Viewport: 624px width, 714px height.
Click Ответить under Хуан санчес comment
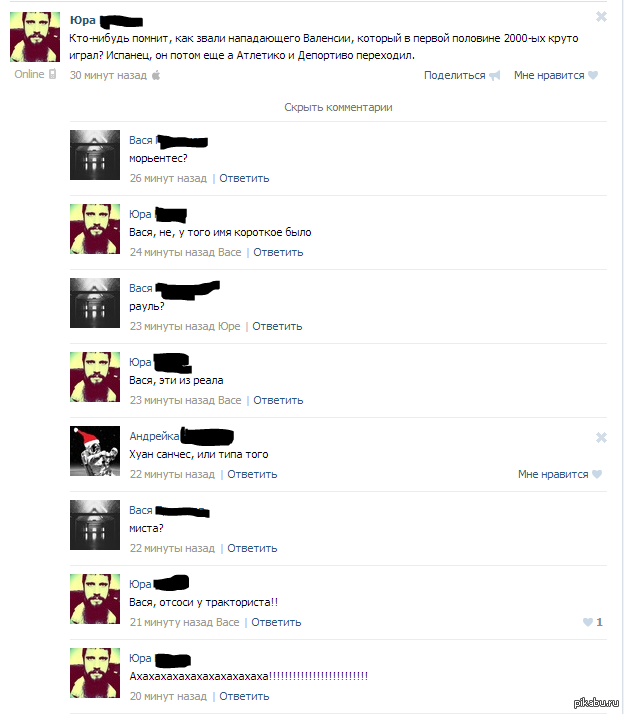coord(252,474)
